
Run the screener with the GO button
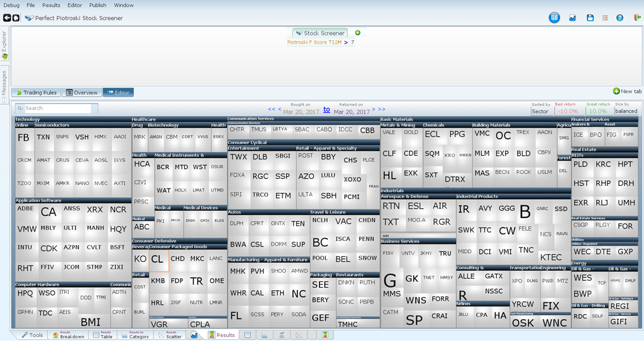(x=554, y=18)
